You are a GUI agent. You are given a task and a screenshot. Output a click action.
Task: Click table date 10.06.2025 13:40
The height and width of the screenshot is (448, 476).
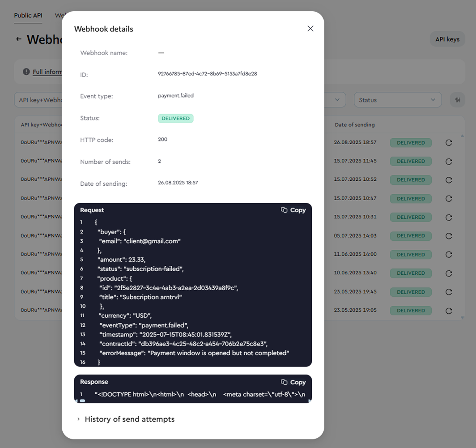pos(355,273)
